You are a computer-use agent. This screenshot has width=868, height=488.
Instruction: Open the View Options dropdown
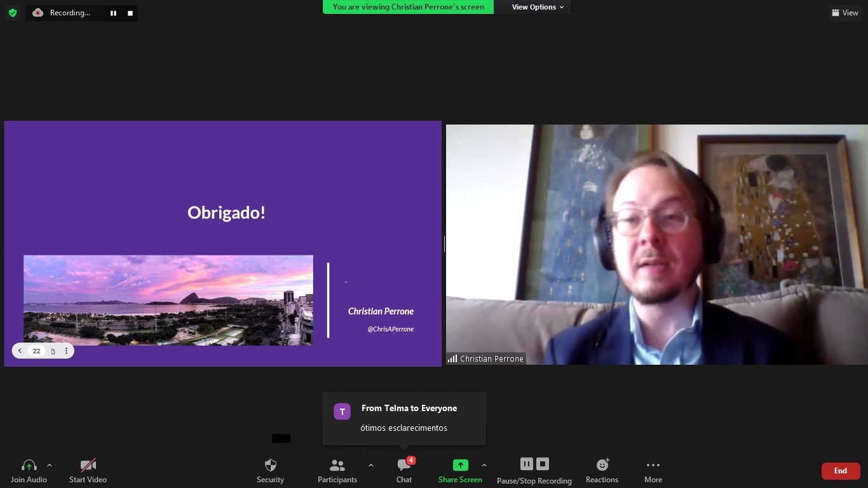[x=538, y=7]
